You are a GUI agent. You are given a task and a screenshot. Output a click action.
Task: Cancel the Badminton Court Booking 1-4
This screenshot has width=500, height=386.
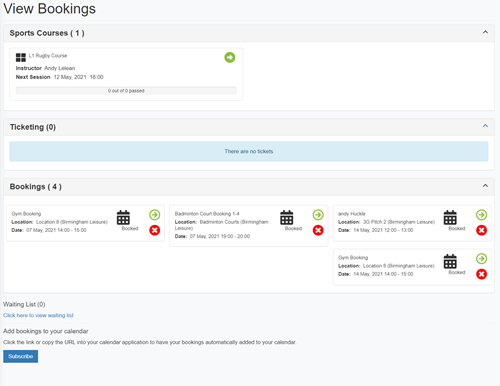[x=318, y=230]
